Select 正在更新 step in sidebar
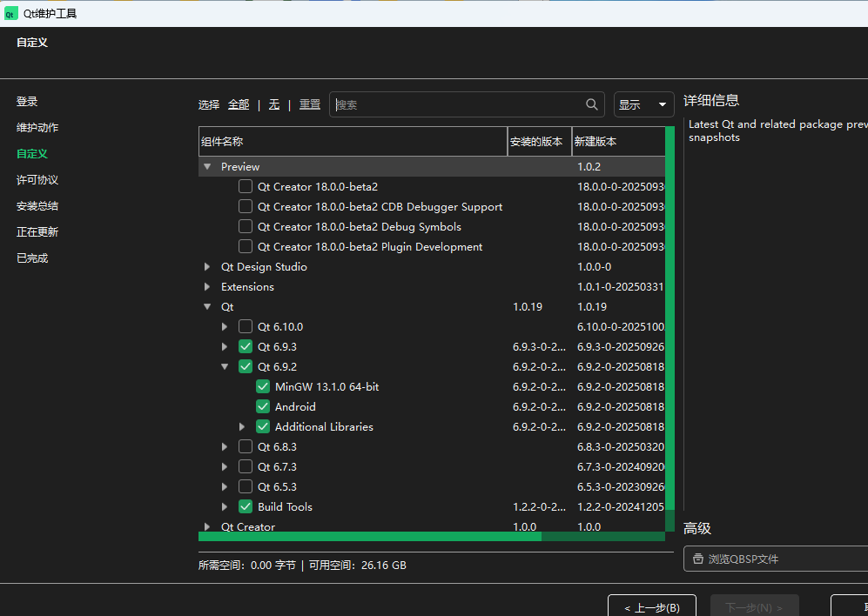868x616 pixels. 37,231
